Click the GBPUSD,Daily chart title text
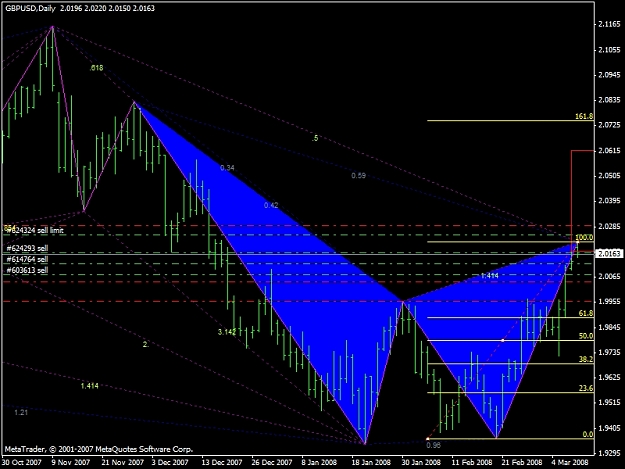 click(30, 8)
